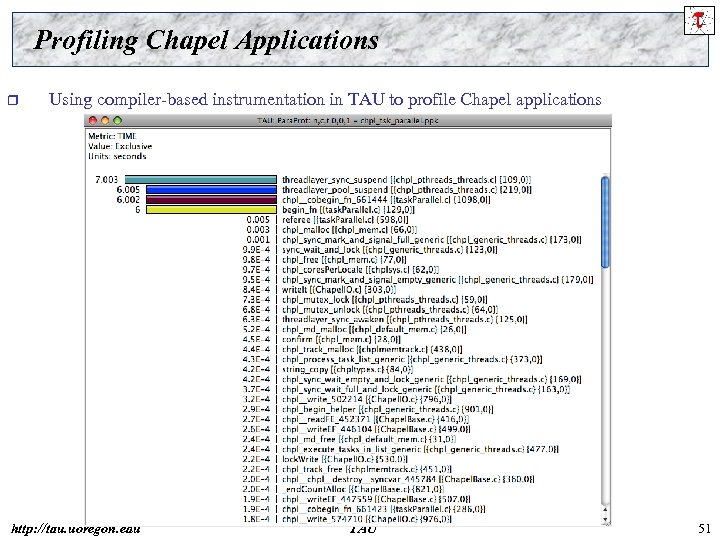Click the vertical scrollbar thumb in ParaProf
720x540 pixels.
click(x=605, y=222)
